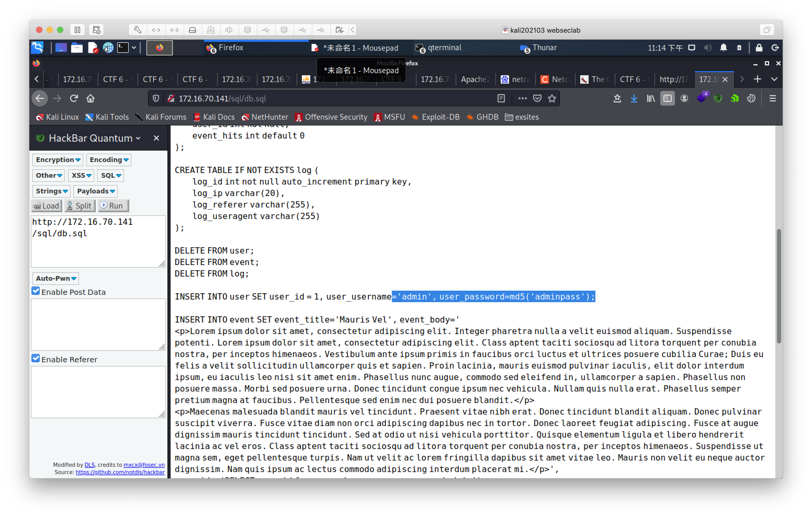Toggle the sidebar icon in Firefox toolbar
The width and height of the screenshot is (812, 517).
pos(667,99)
